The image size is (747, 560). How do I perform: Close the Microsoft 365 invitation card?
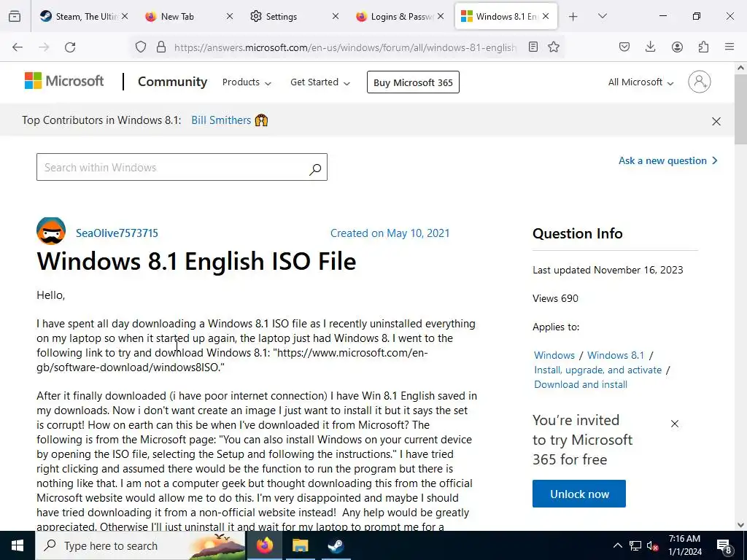point(675,424)
